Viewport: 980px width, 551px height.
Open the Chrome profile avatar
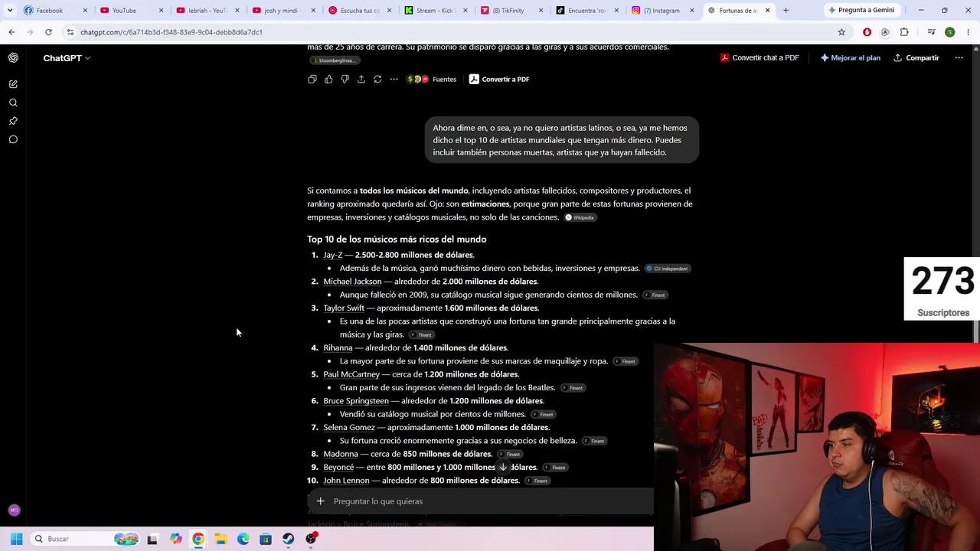[x=950, y=32]
